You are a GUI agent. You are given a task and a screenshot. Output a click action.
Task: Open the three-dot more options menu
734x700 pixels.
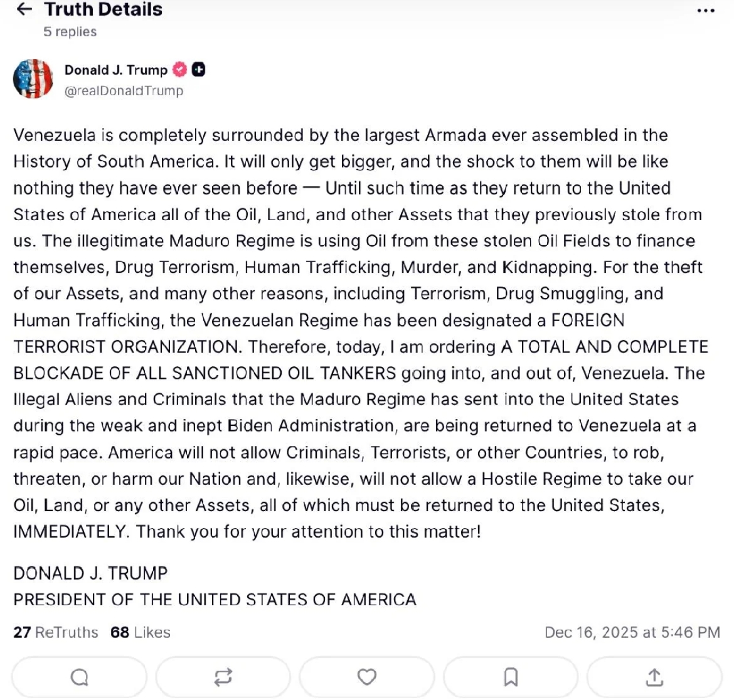click(x=706, y=11)
